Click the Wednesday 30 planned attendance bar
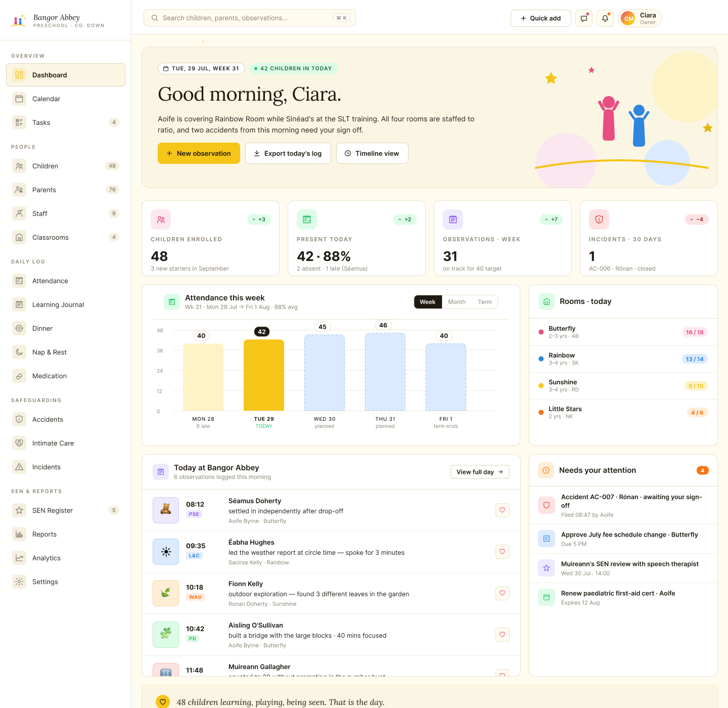The image size is (728, 708). coord(325,372)
